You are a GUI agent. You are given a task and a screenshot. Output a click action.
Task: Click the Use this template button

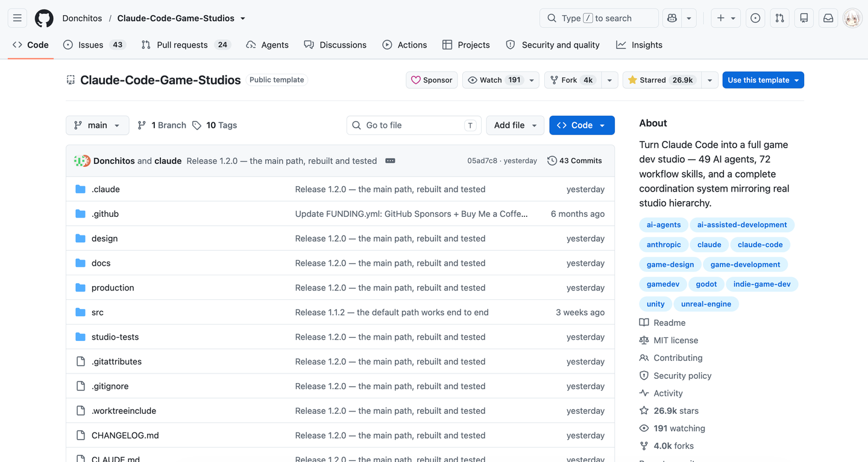(x=763, y=80)
